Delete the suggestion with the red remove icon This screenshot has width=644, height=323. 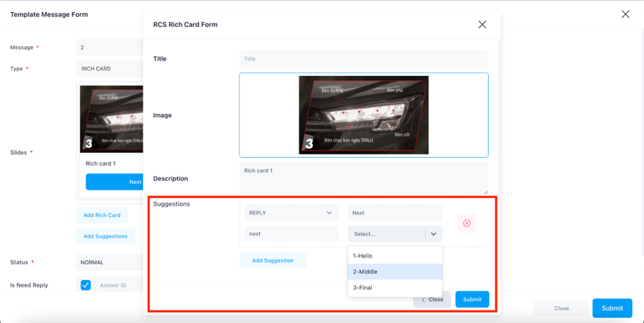click(466, 223)
